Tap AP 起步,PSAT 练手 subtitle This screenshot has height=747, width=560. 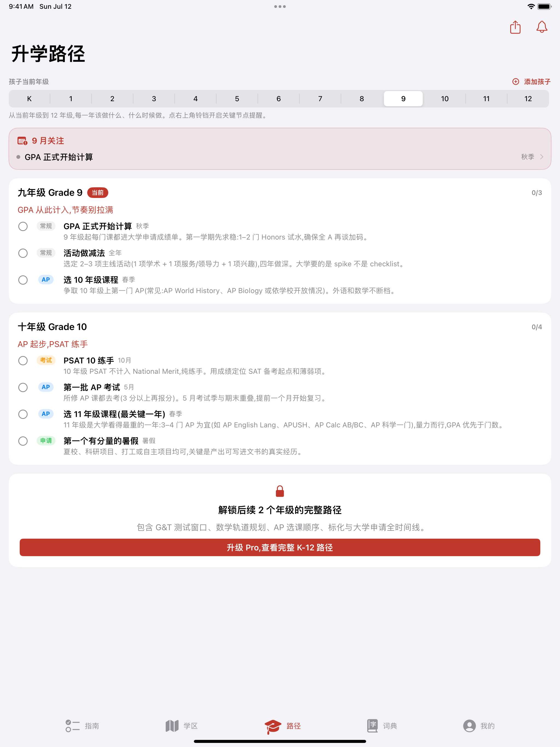(x=53, y=344)
